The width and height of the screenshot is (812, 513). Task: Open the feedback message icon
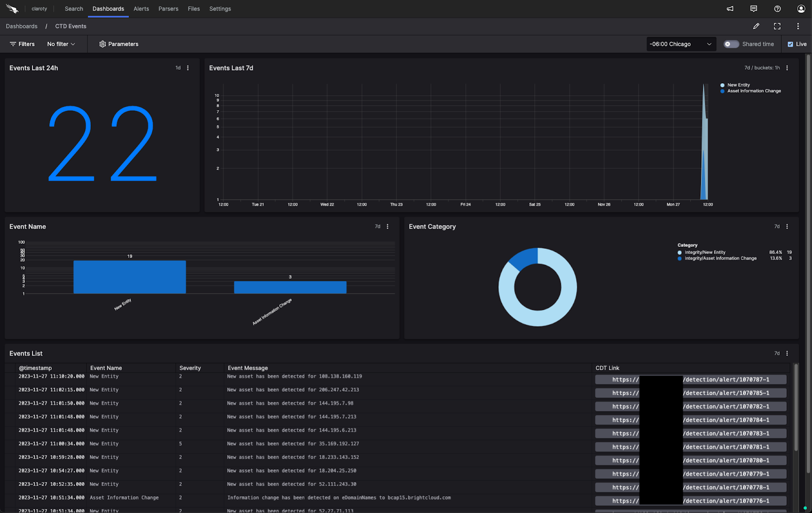click(754, 9)
